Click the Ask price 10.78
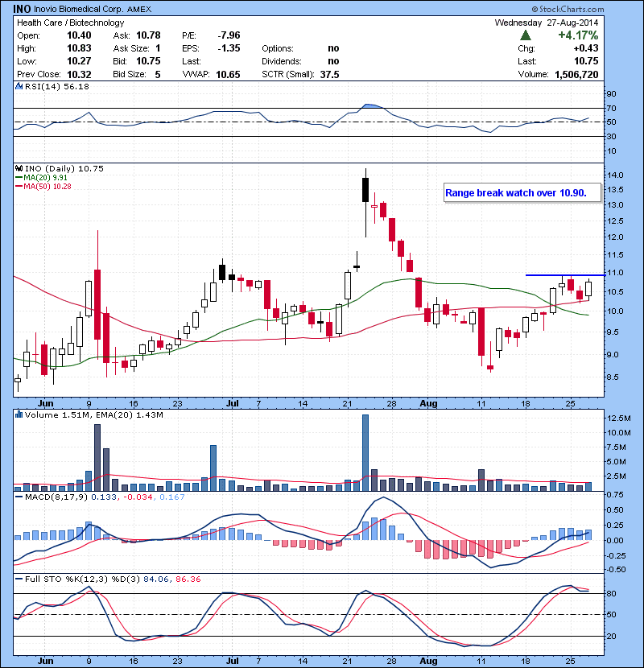 pyautogui.click(x=148, y=35)
